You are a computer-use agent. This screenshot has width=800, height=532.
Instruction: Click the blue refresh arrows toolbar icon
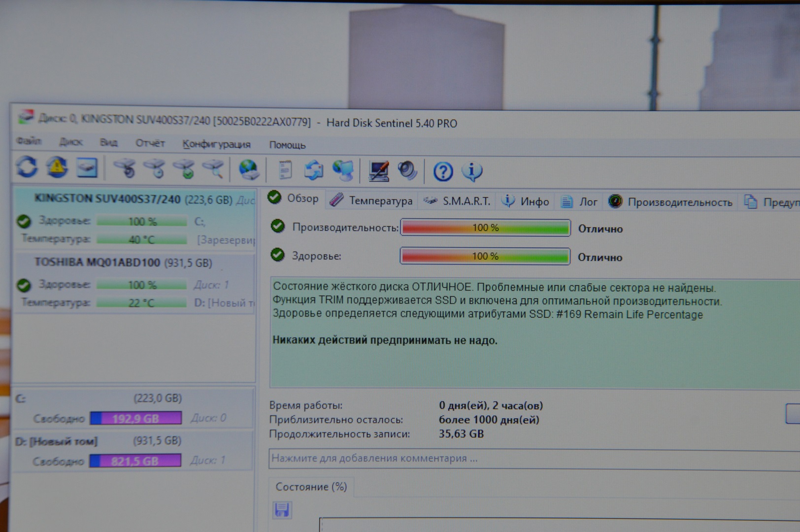27,167
